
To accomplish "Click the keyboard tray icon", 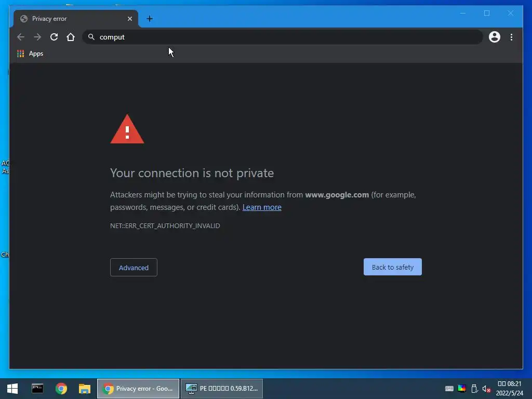I will click(449, 389).
